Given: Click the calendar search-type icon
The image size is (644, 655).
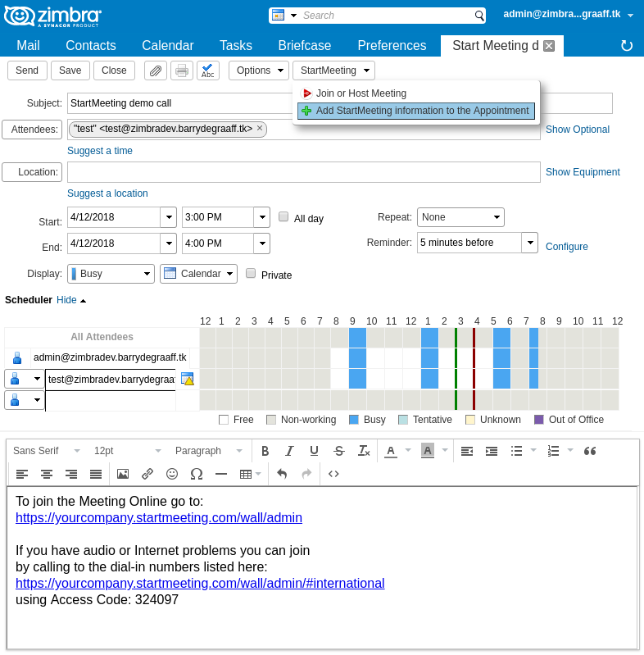Looking at the screenshot, I should (x=278, y=15).
